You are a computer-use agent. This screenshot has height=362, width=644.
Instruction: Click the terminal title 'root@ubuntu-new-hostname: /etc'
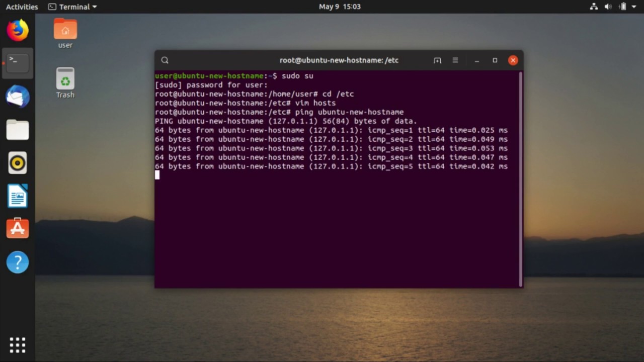(339, 60)
